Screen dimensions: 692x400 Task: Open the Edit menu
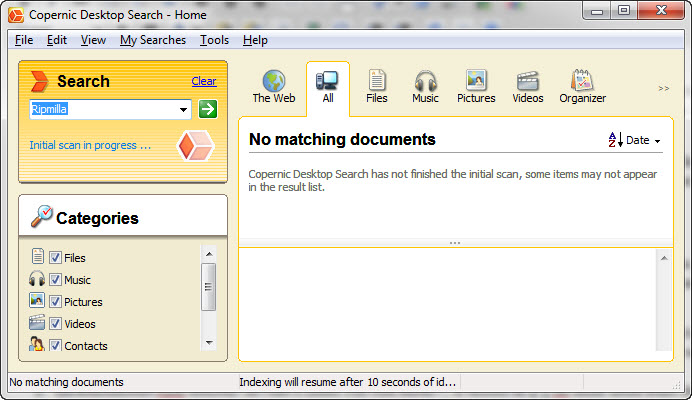point(56,40)
